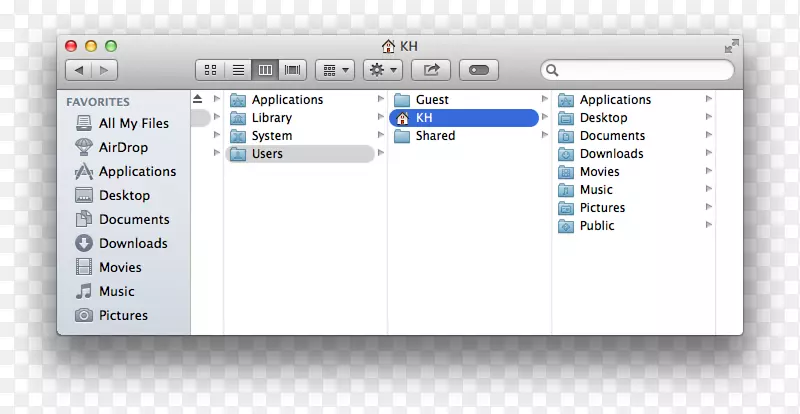
Task: Select Music folder inside KH
Action: pyautogui.click(x=629, y=189)
